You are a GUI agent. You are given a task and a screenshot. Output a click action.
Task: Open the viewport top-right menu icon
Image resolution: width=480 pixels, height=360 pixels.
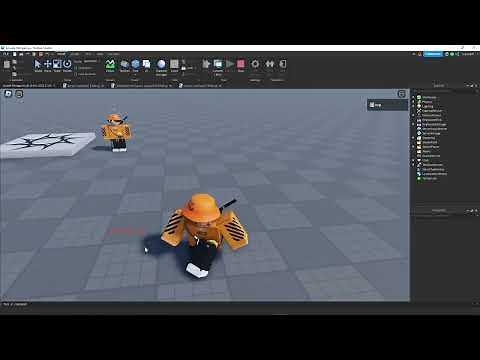[402, 94]
